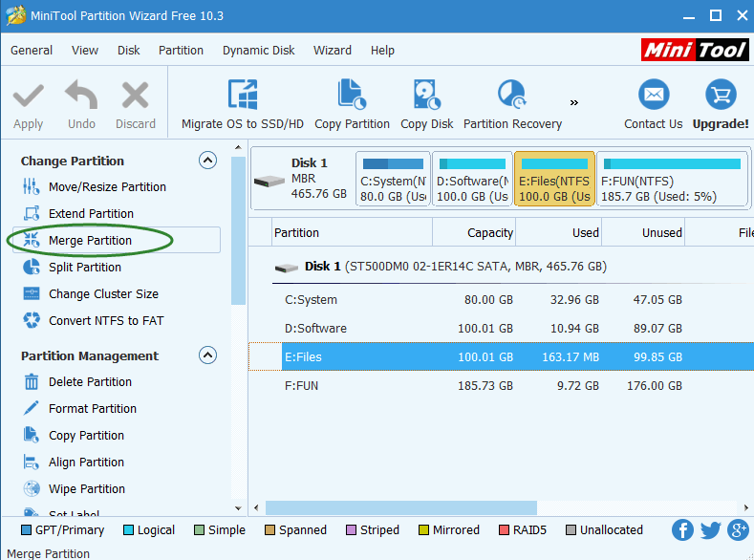Open the Facebook share icon

tap(682, 530)
